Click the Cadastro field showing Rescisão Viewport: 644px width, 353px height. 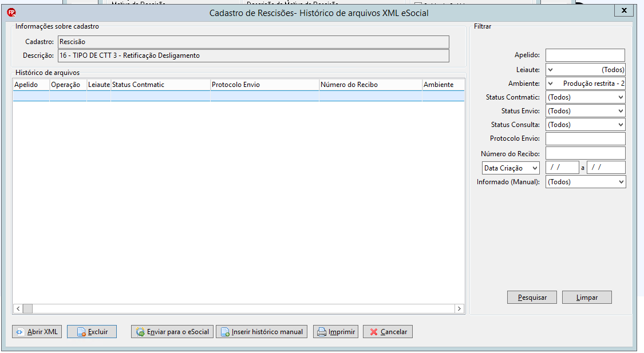[254, 42]
